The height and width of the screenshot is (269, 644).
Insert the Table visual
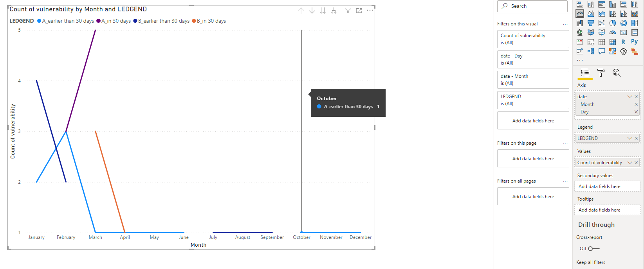[x=602, y=42]
